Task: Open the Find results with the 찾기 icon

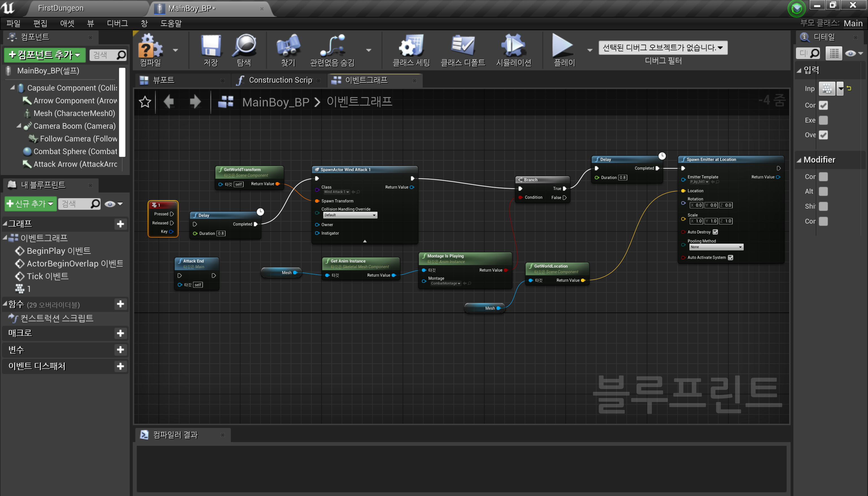Action: (287, 50)
